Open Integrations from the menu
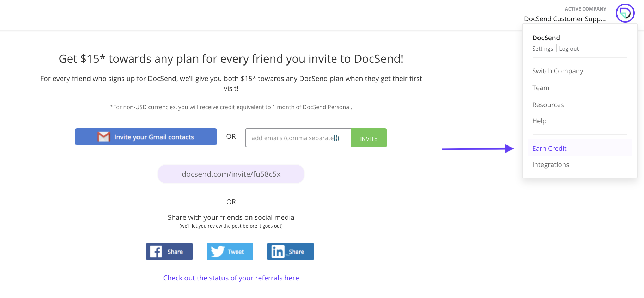Viewport: 644px width, 298px height. click(x=551, y=164)
